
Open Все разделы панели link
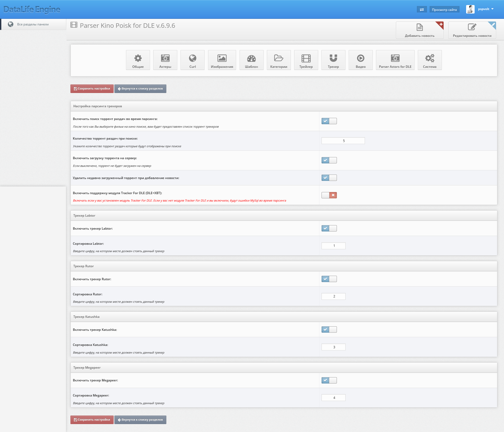33,24
